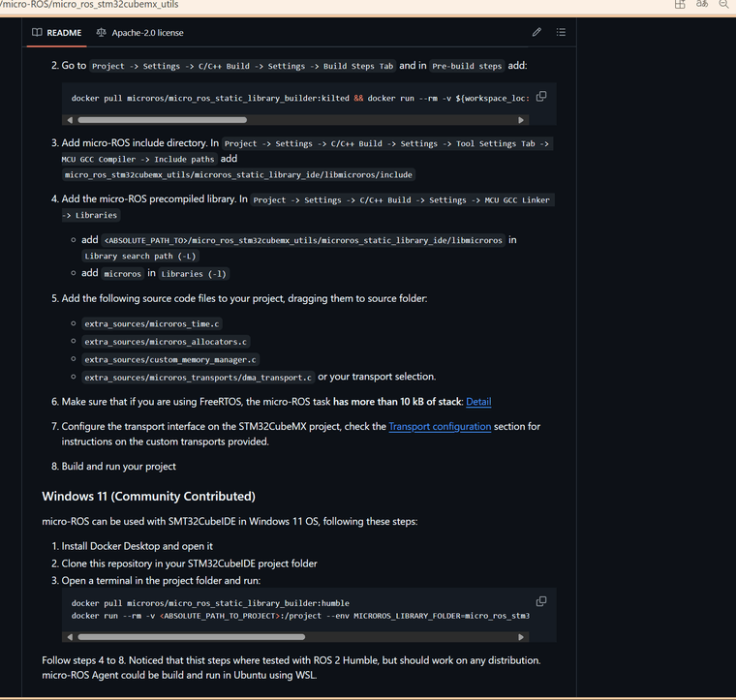Image resolution: width=736 pixels, height=700 pixels.
Task: Open the README tab
Action: click(57, 32)
